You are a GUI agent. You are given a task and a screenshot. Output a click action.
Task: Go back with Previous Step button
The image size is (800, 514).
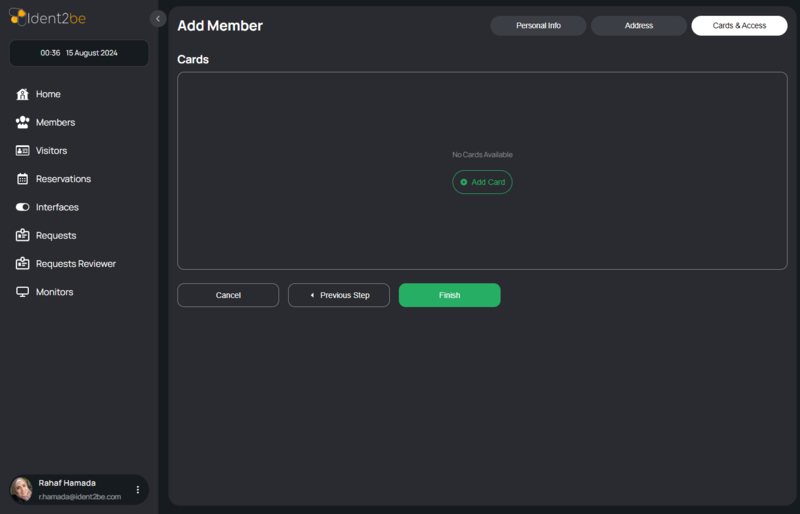[x=339, y=295]
